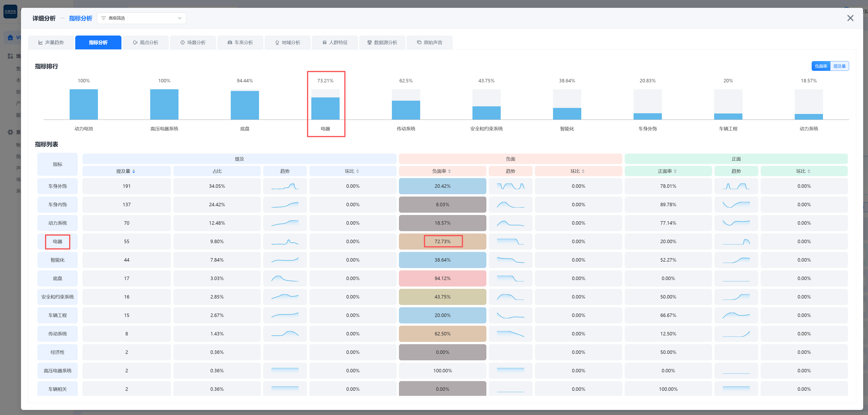The height and width of the screenshot is (415, 868).
Task: Open the 观点分析 tab icon
Action: click(x=135, y=42)
